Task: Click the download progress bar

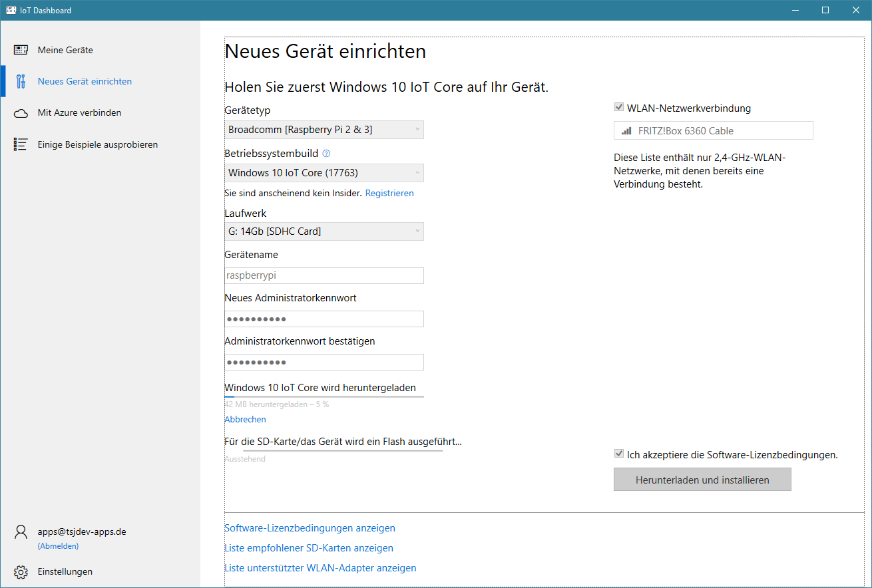Action: pyautogui.click(x=324, y=396)
